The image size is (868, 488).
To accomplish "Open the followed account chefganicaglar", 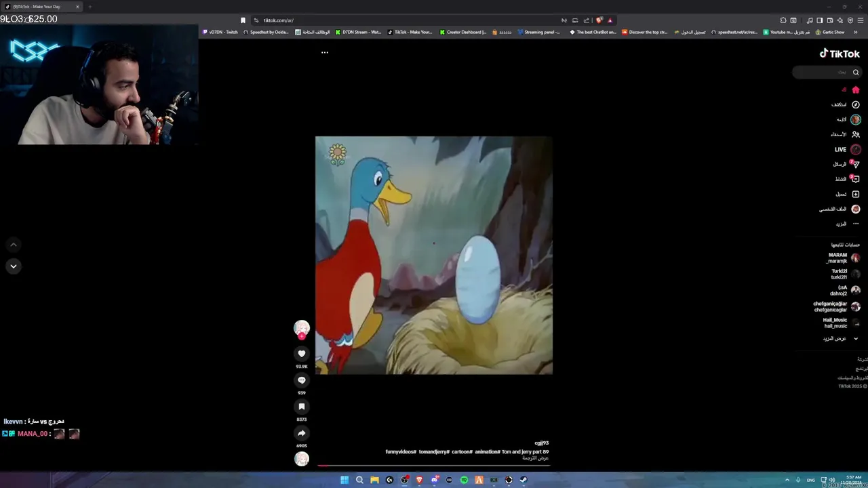I will tap(837, 307).
